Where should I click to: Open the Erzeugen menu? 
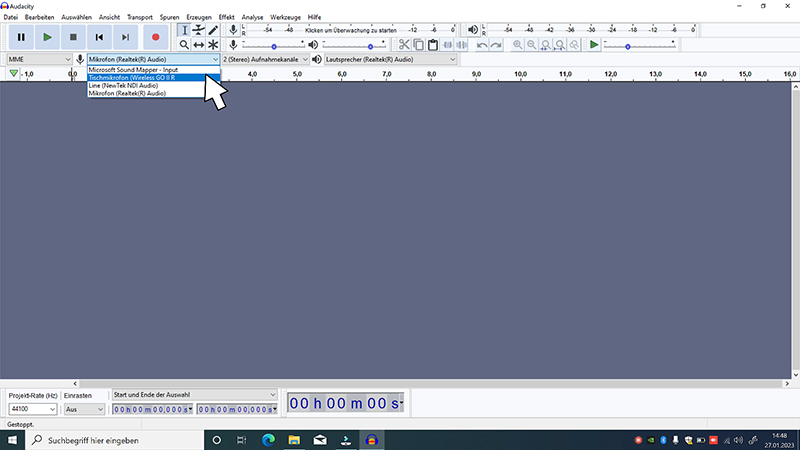(x=199, y=17)
